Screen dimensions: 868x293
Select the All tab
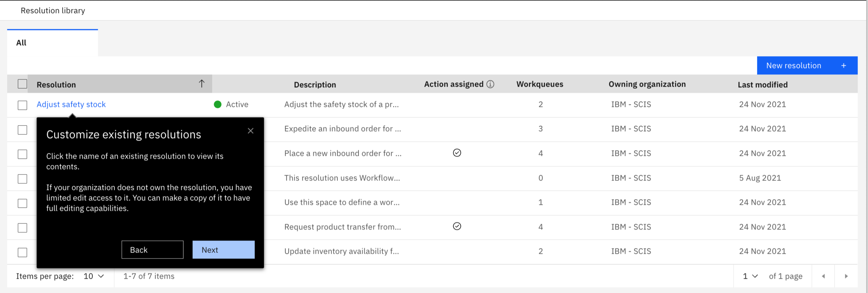[x=21, y=43]
